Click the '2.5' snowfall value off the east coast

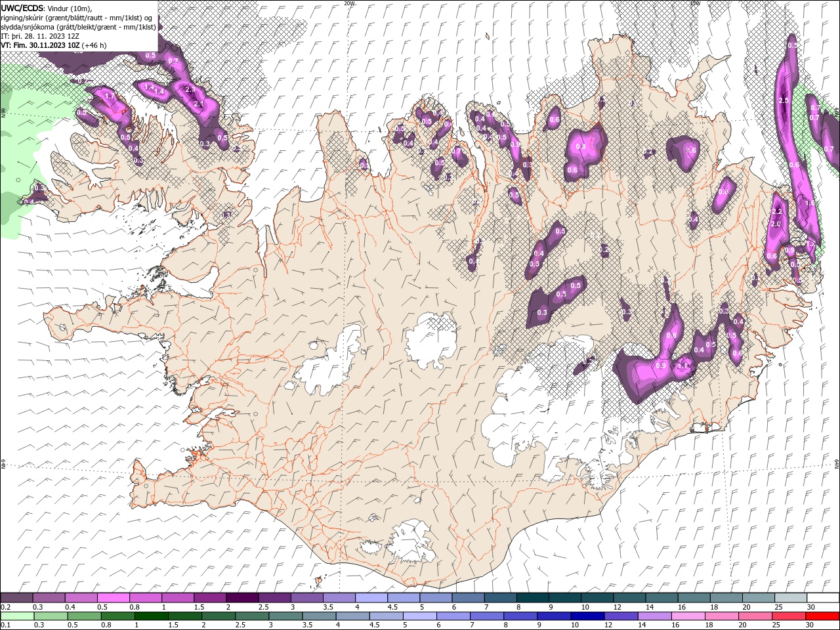pyautogui.click(x=783, y=100)
